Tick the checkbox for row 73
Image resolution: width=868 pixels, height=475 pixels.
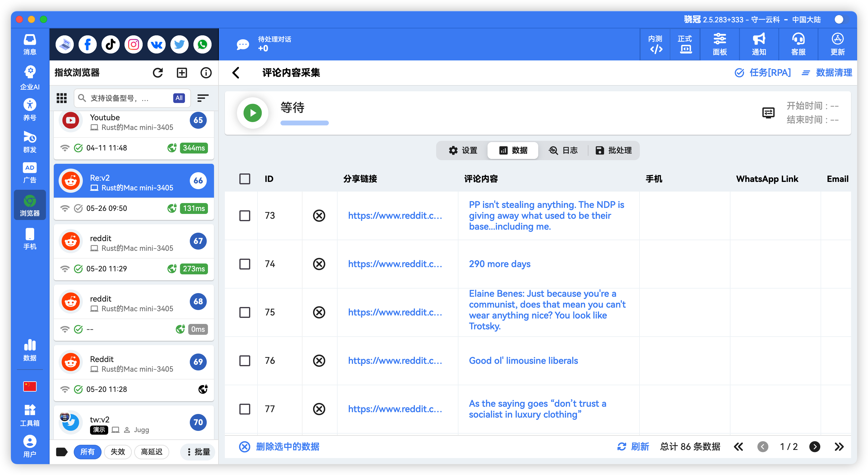(245, 216)
